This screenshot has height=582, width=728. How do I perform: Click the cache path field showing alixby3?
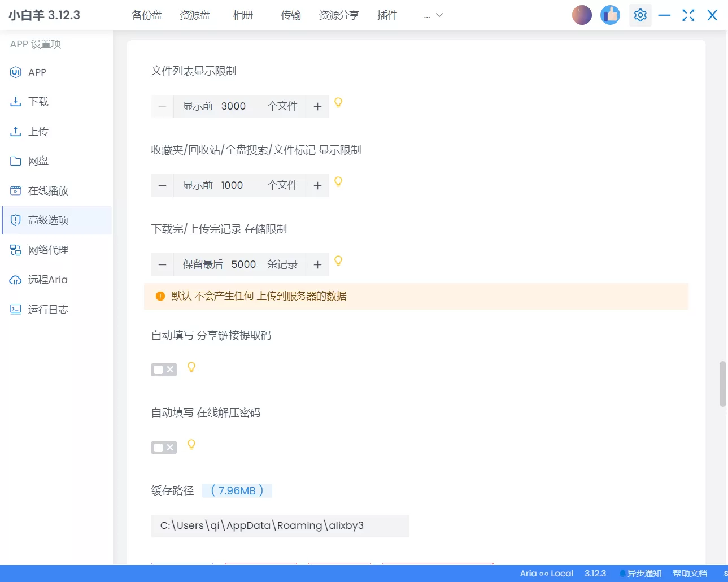point(280,525)
